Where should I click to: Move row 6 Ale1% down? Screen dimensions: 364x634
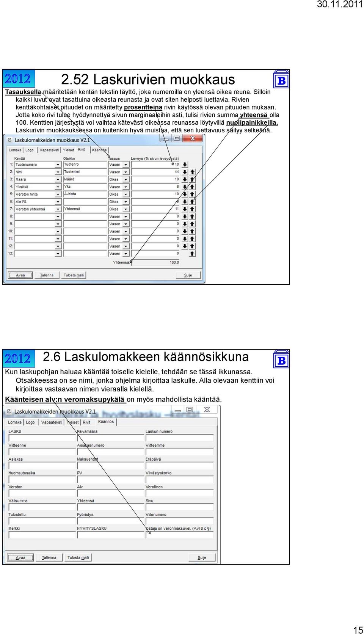click(x=185, y=201)
